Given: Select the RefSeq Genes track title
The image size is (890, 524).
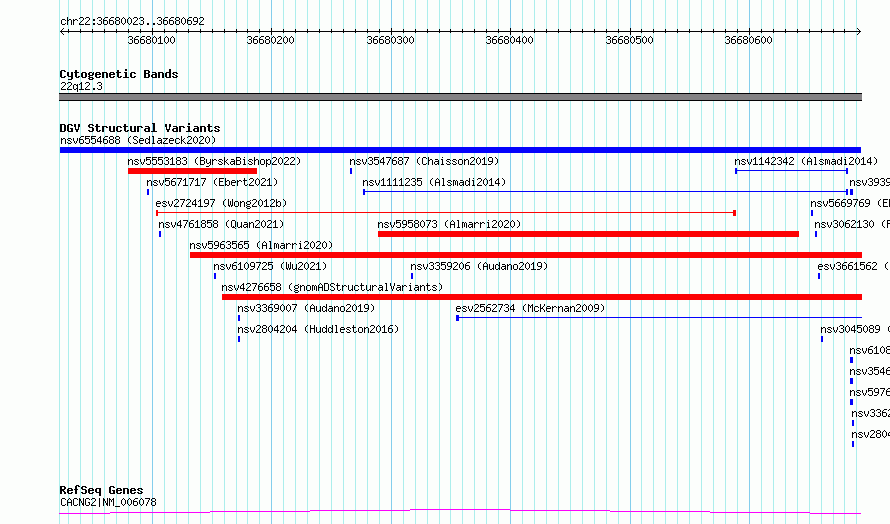Looking at the screenshot, I should pos(102,490).
